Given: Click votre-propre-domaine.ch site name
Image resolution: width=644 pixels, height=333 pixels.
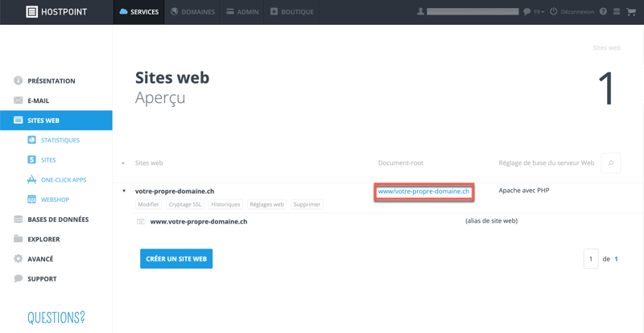Looking at the screenshot, I should pyautogui.click(x=175, y=191).
